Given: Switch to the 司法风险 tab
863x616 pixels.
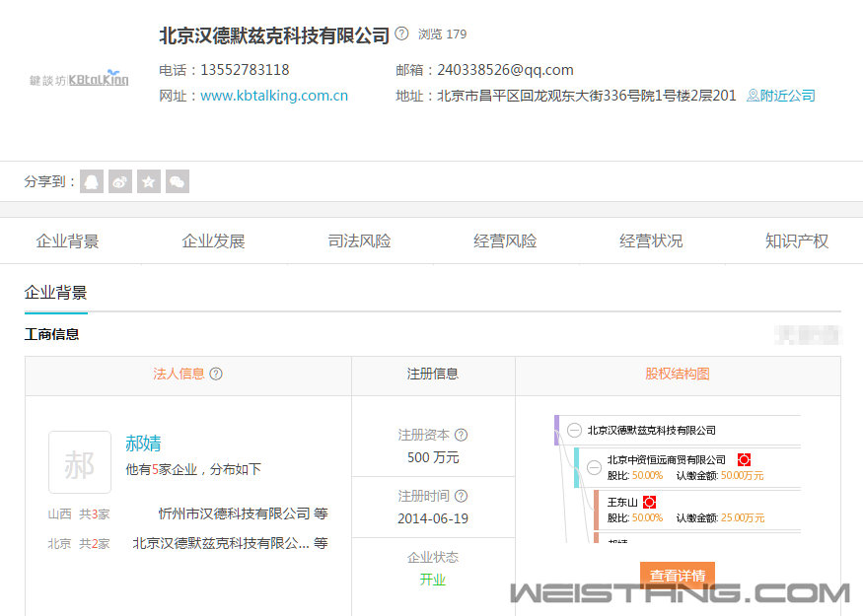Looking at the screenshot, I should pos(359,240).
